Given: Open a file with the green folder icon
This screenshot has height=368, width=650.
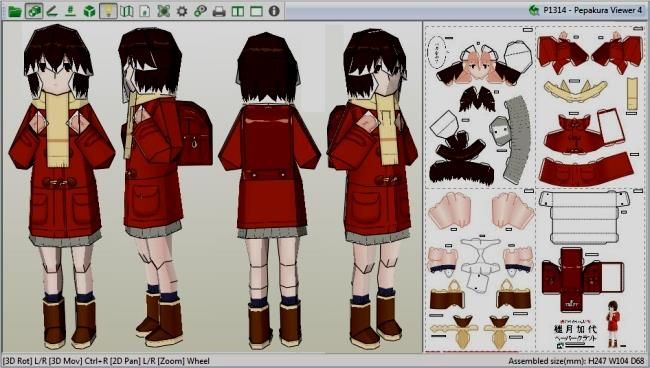Looking at the screenshot, I should [15, 11].
